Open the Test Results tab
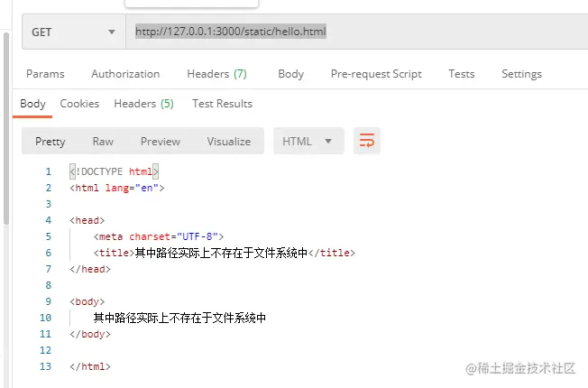Screen dimensions: 588x388 [x=223, y=104]
